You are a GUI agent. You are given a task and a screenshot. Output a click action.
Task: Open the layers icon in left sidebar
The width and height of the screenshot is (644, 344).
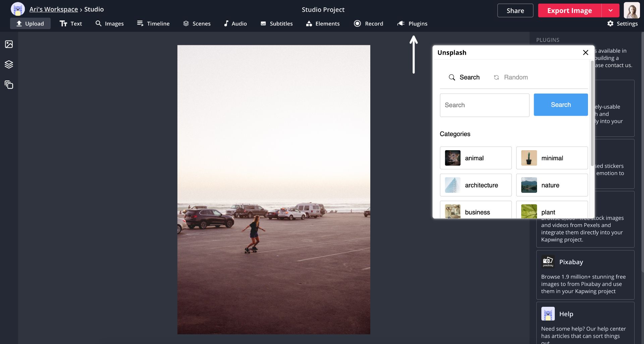(9, 64)
